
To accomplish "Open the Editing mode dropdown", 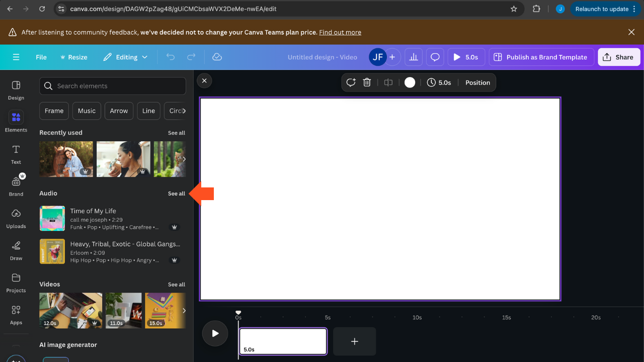I will tap(125, 57).
